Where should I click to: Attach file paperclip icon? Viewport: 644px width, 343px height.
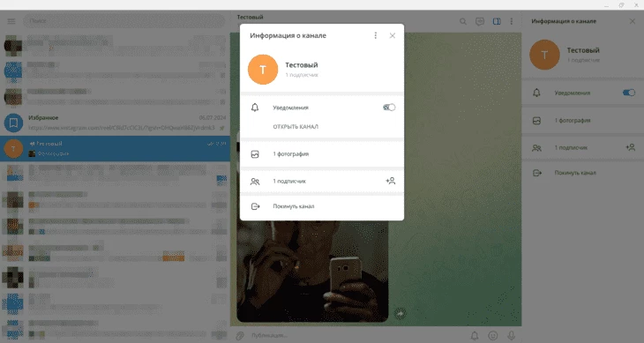240,336
